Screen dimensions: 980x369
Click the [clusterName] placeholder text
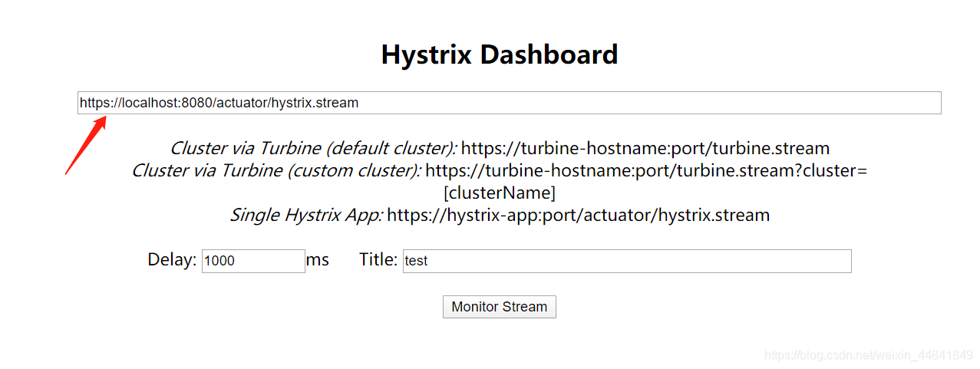coord(500,193)
